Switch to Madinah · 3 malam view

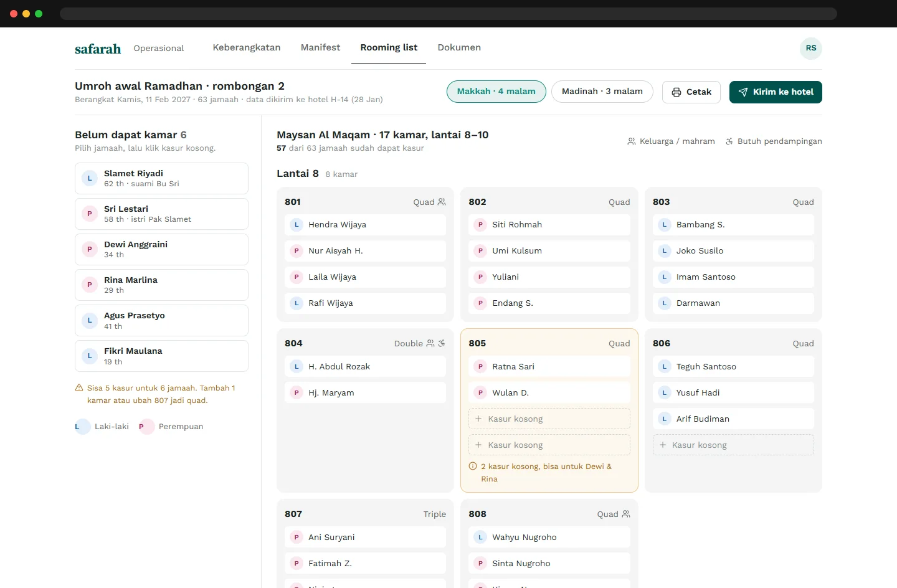[602, 92]
